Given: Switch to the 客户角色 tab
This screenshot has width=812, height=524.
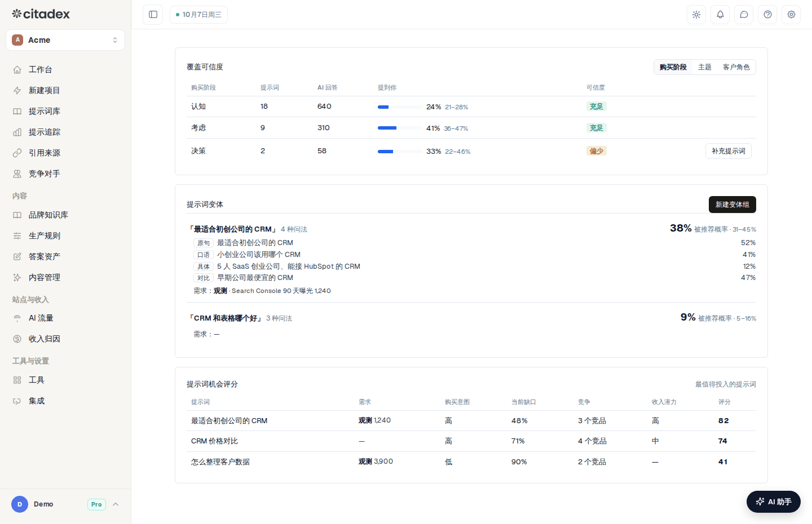Looking at the screenshot, I should click(x=736, y=67).
